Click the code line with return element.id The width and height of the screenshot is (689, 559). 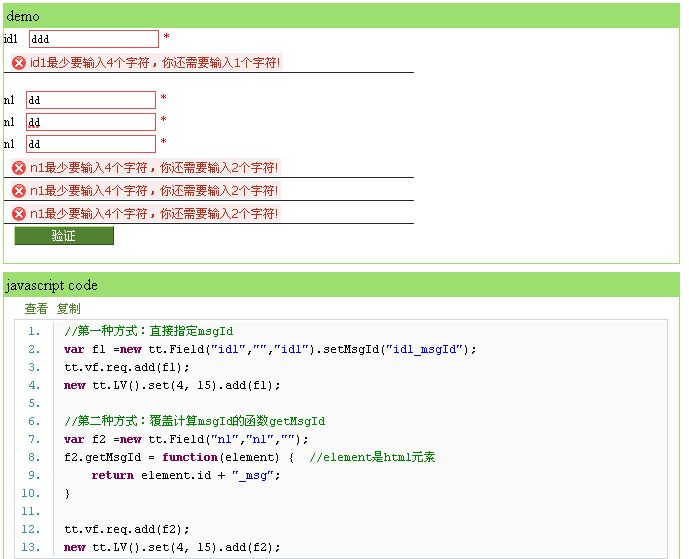186,475
